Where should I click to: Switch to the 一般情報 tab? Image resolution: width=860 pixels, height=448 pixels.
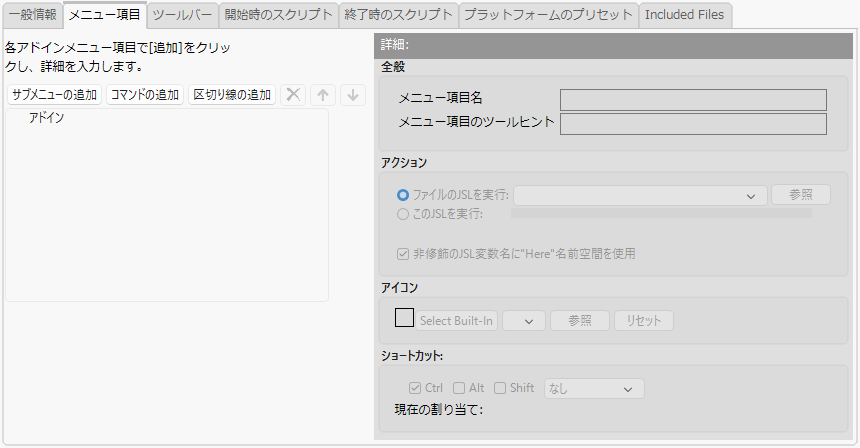(32, 15)
